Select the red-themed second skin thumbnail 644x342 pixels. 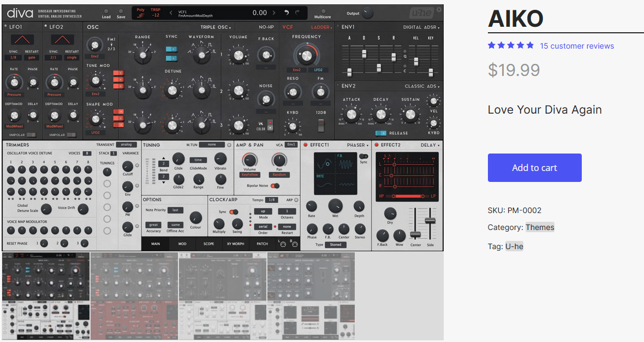(x=134, y=296)
